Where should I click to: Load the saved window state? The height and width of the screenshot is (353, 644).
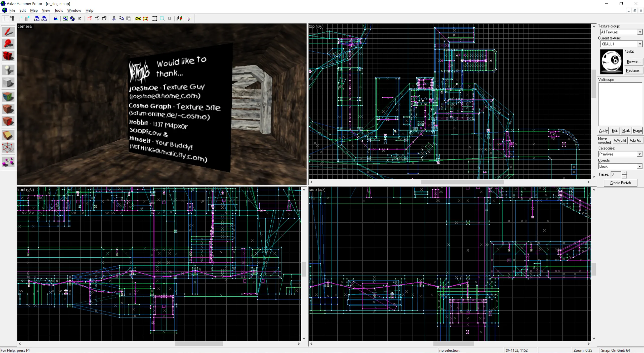pyautogui.click(x=37, y=18)
